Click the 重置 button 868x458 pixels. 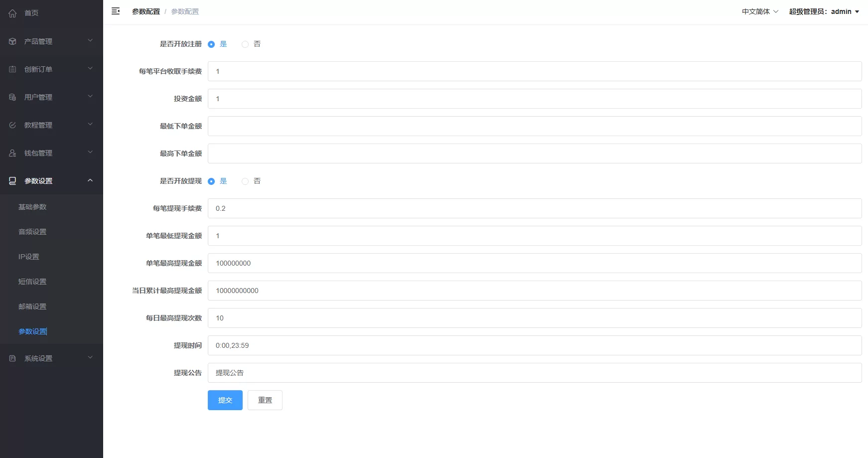[x=265, y=400]
